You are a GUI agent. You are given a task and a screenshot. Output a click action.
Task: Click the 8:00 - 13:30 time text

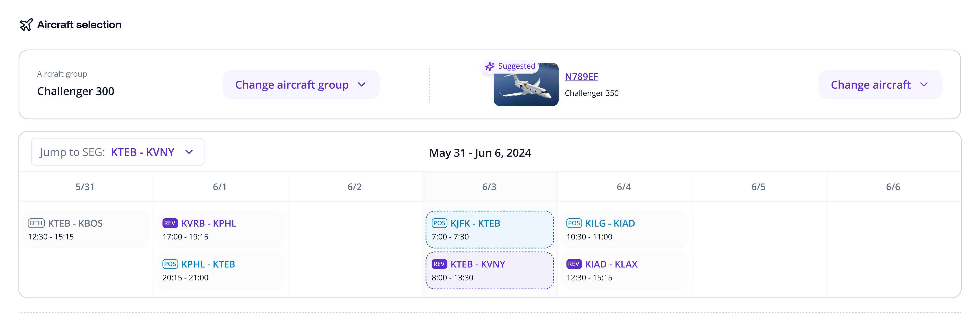click(x=452, y=277)
